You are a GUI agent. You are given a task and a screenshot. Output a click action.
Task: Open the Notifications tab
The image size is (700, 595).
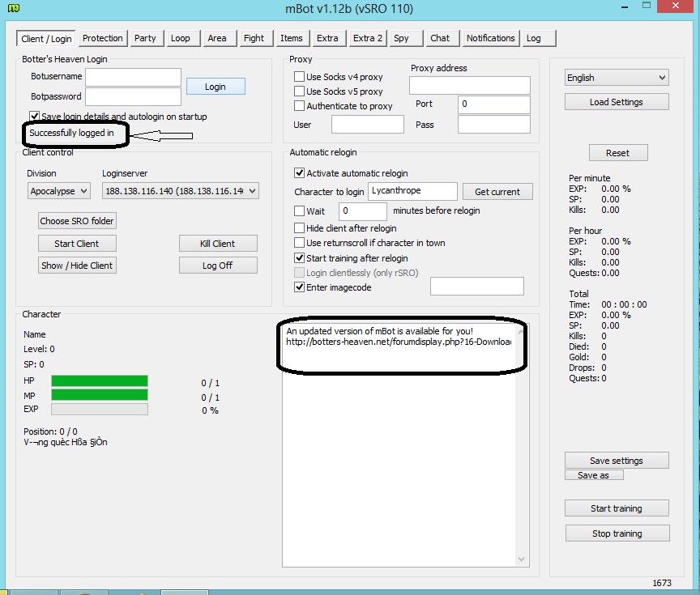click(x=491, y=38)
